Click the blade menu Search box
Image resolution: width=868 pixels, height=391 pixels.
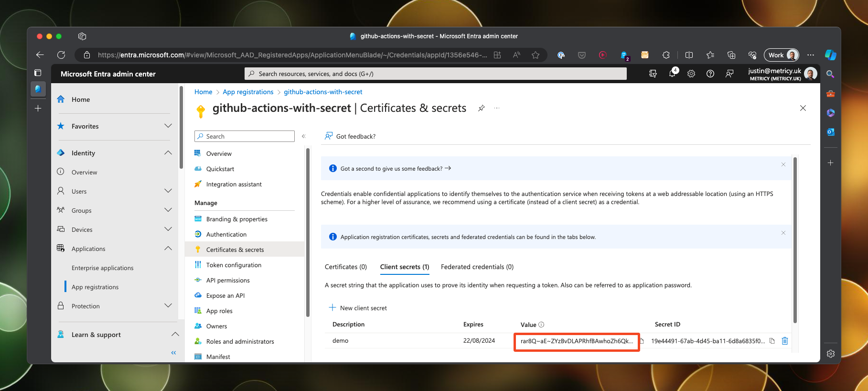(245, 136)
